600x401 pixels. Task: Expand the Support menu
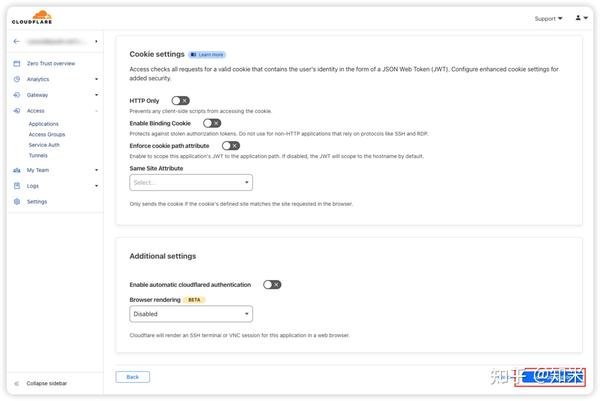(x=548, y=18)
